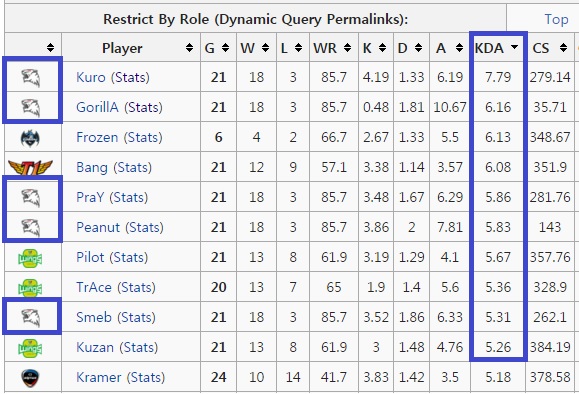This screenshot has height=394, width=579.
Task: Sort table by D deaths column
Action: (x=418, y=48)
